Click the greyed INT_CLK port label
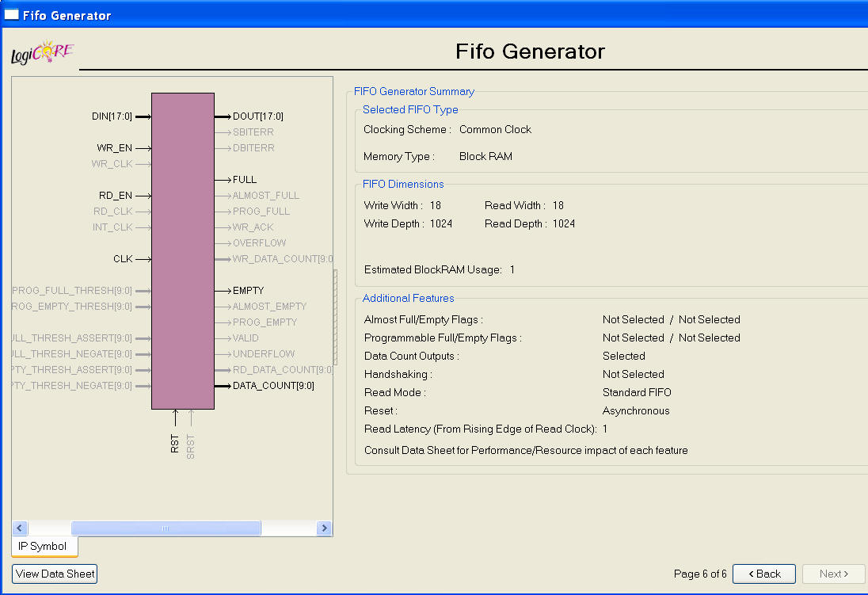This screenshot has height=595, width=868. pos(112,227)
